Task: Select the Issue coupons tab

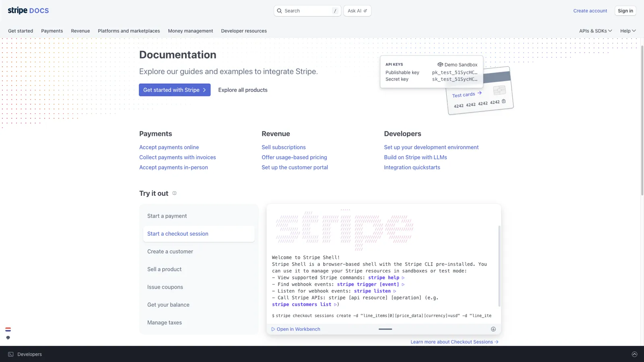Action: click(199, 287)
